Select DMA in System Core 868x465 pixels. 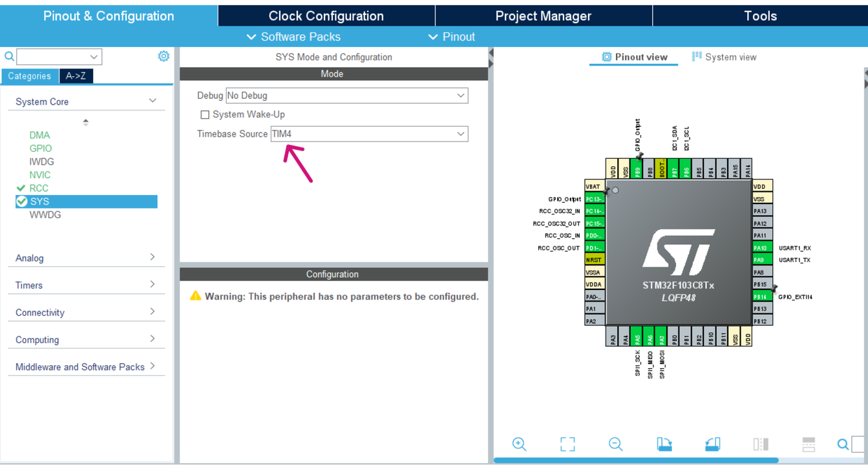point(39,135)
